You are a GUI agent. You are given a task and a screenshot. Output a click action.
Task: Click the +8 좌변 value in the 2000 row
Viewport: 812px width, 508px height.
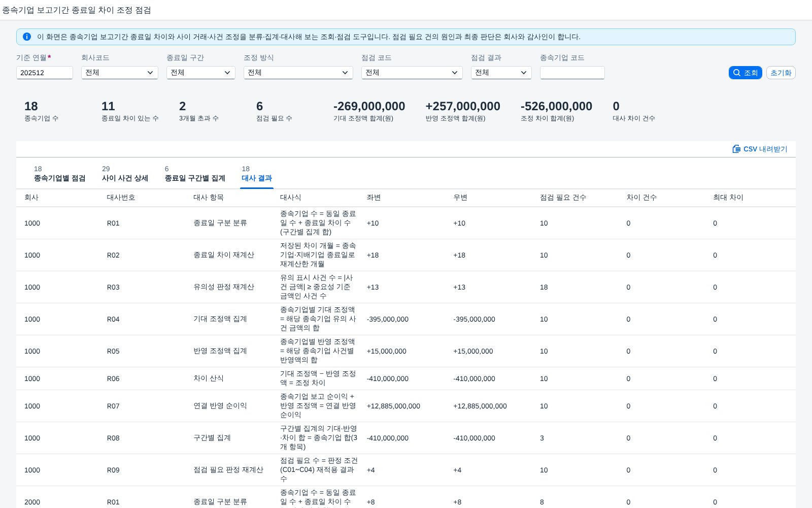(x=371, y=502)
